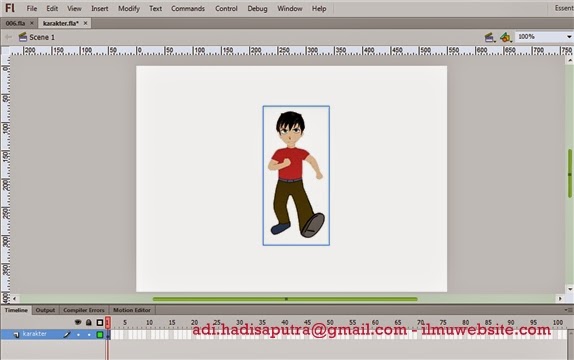Open the Insert menu
The width and height of the screenshot is (574, 360).
pos(100,8)
